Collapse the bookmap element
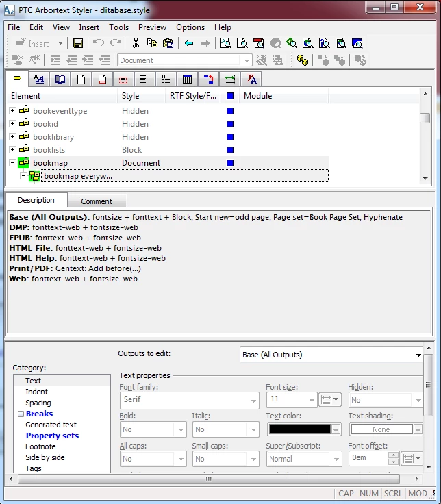Viewport: 441px width, 504px height. pyautogui.click(x=12, y=163)
